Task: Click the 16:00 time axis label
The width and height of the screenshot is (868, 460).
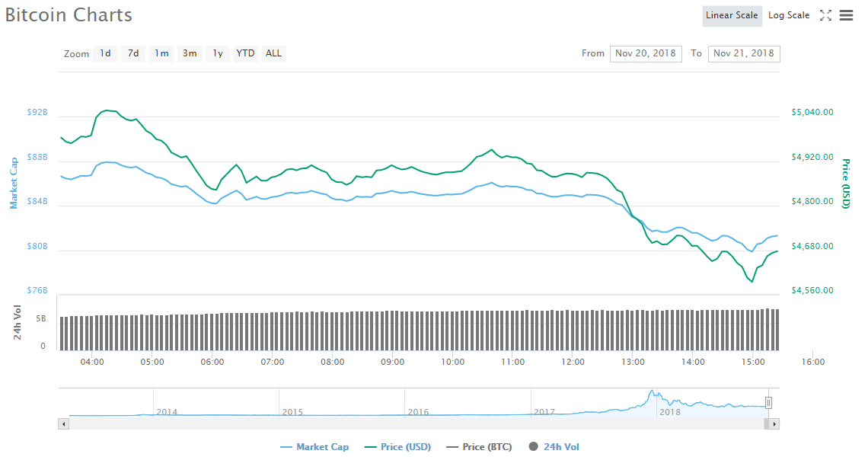Action: click(x=812, y=362)
